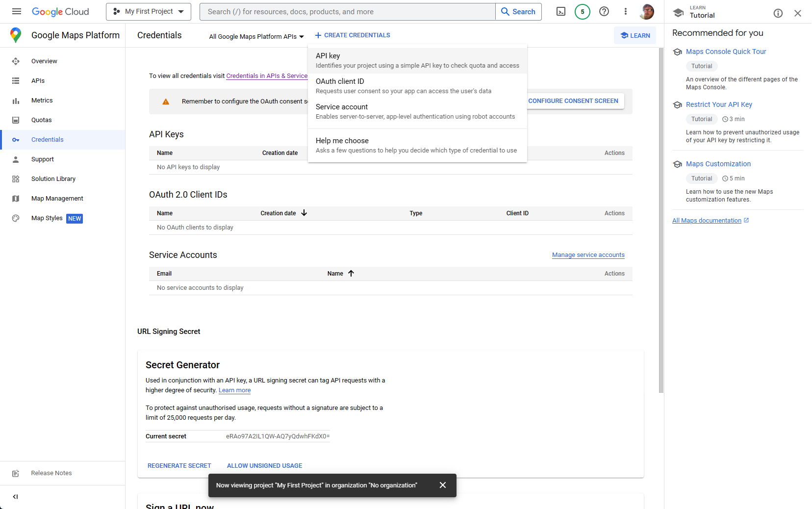Click OAuth Client ID column header
This screenshot has height=509, width=812.
click(x=517, y=213)
